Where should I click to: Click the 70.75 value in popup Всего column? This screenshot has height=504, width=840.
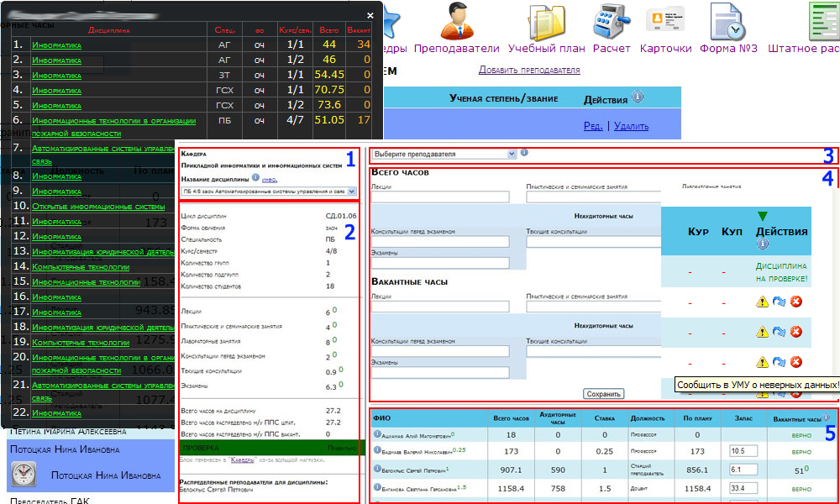[x=329, y=90]
